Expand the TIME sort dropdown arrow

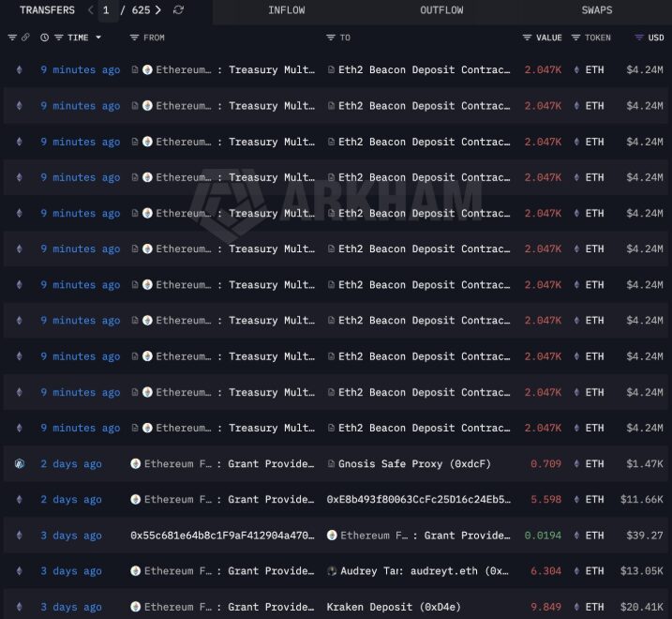[98, 38]
